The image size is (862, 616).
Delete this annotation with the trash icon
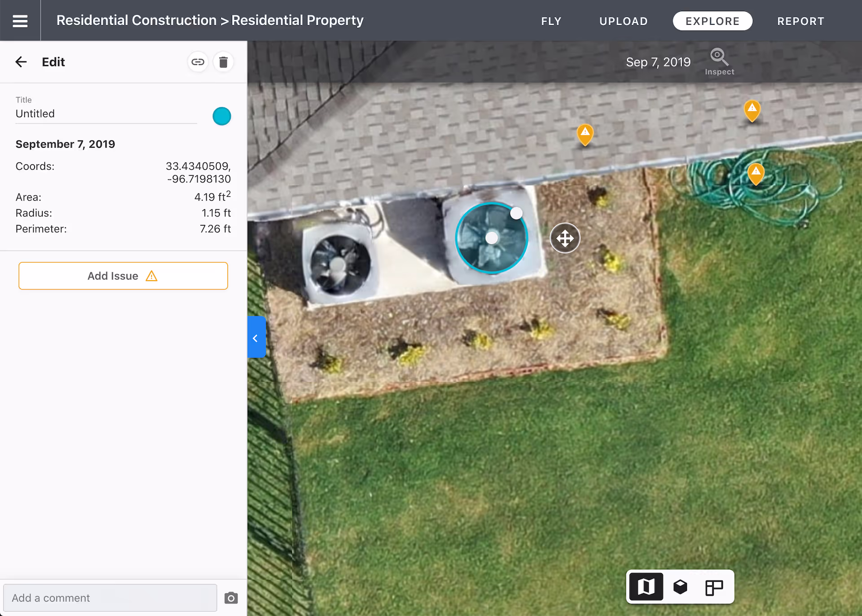(x=224, y=62)
